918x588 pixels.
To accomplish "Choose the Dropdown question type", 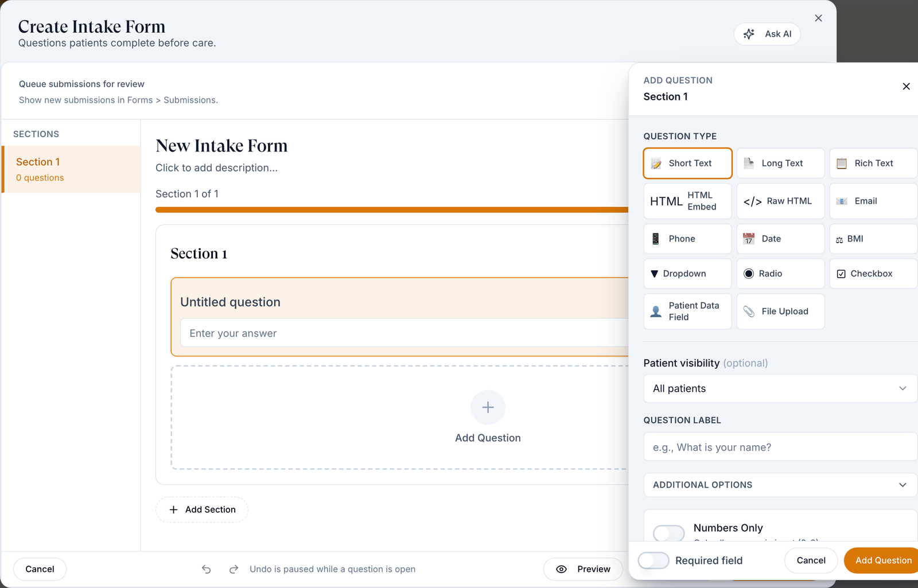I will pyautogui.click(x=687, y=274).
